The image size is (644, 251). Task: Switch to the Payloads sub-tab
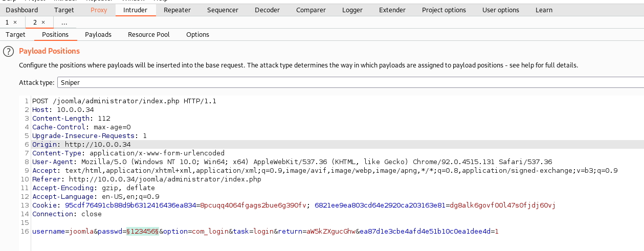98,35
